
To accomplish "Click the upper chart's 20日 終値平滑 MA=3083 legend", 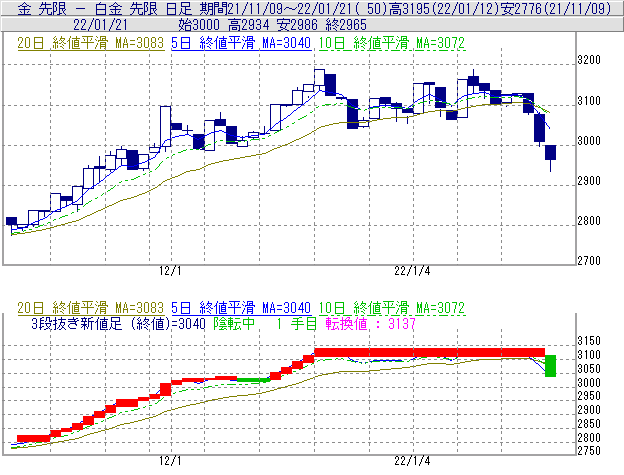I will 91,43.
